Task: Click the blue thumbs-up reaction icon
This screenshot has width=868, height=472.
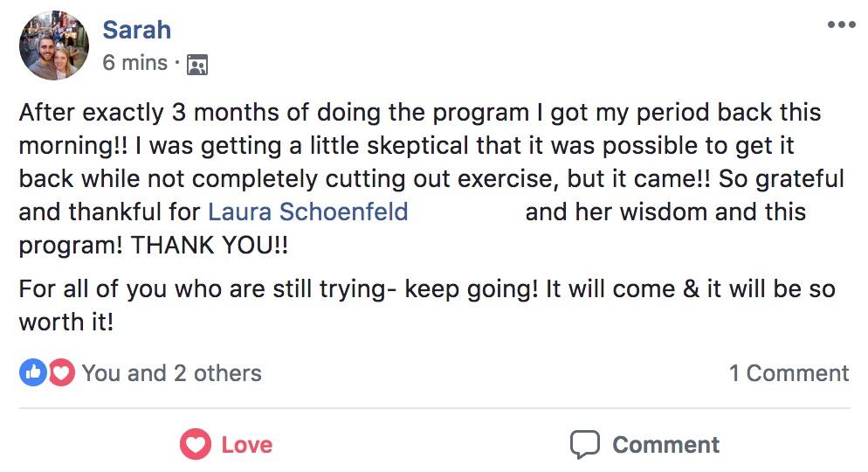Action: tap(32, 373)
